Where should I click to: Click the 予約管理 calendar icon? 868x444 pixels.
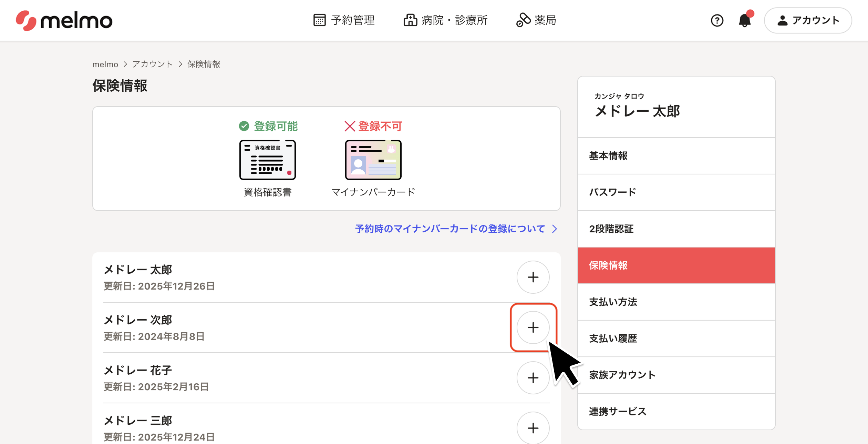click(319, 20)
